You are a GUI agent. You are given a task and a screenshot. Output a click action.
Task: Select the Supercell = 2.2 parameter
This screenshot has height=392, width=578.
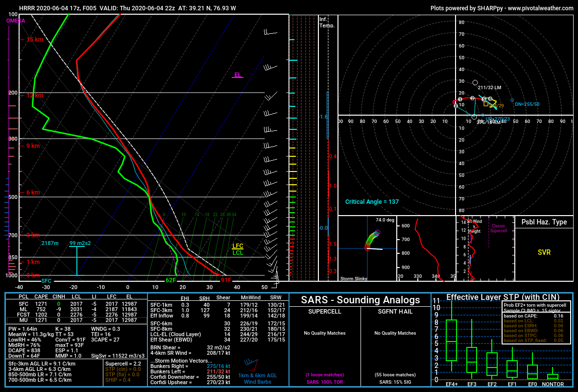pos(123,364)
